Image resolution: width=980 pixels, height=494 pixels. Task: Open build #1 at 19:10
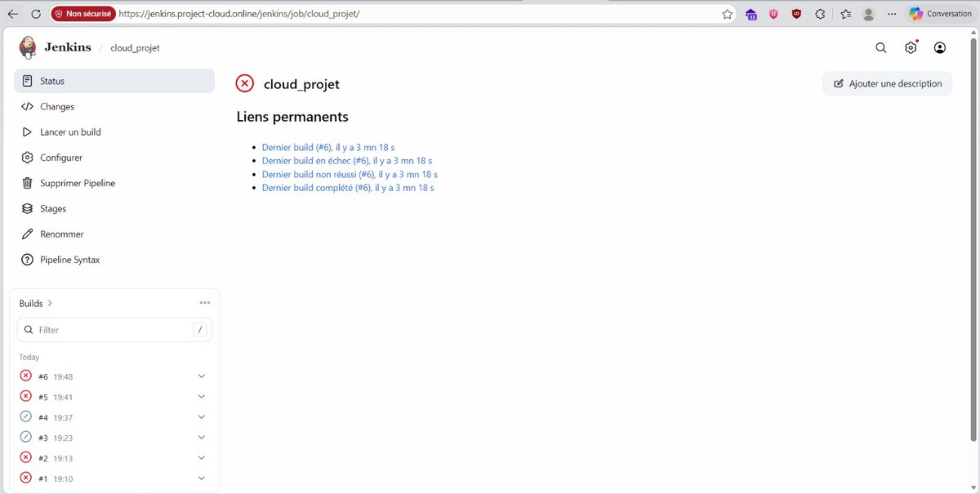pyautogui.click(x=56, y=478)
